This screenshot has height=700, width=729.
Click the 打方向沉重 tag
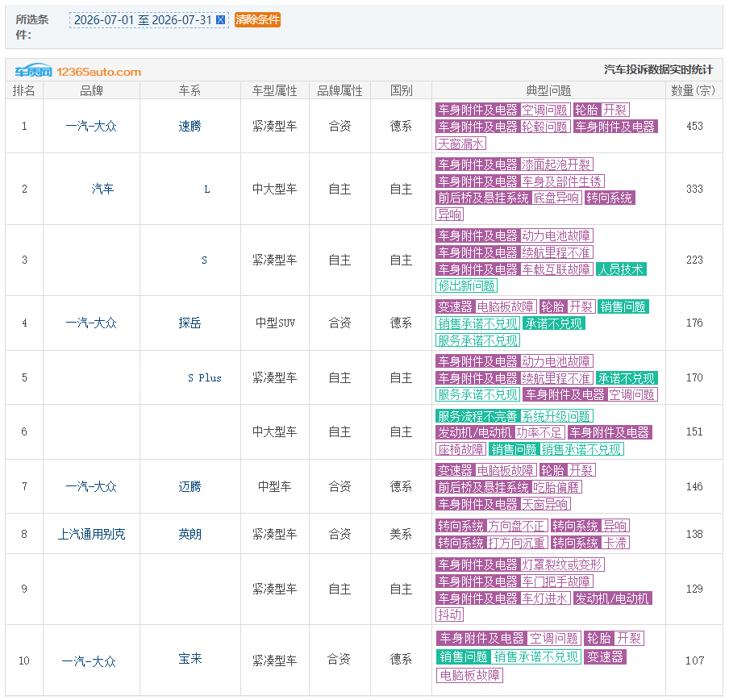[517, 543]
